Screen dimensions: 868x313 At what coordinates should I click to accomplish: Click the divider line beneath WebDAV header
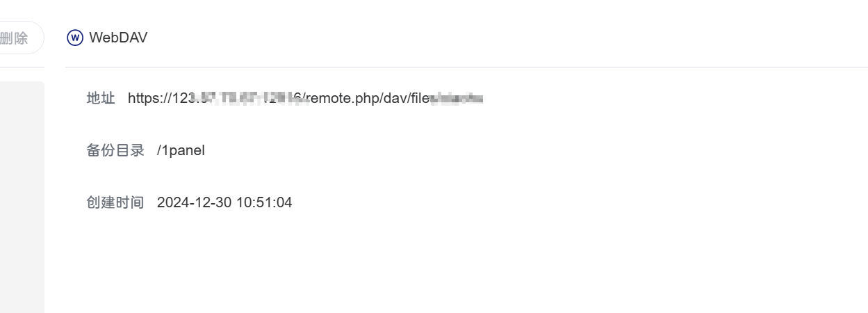[x=466, y=67]
